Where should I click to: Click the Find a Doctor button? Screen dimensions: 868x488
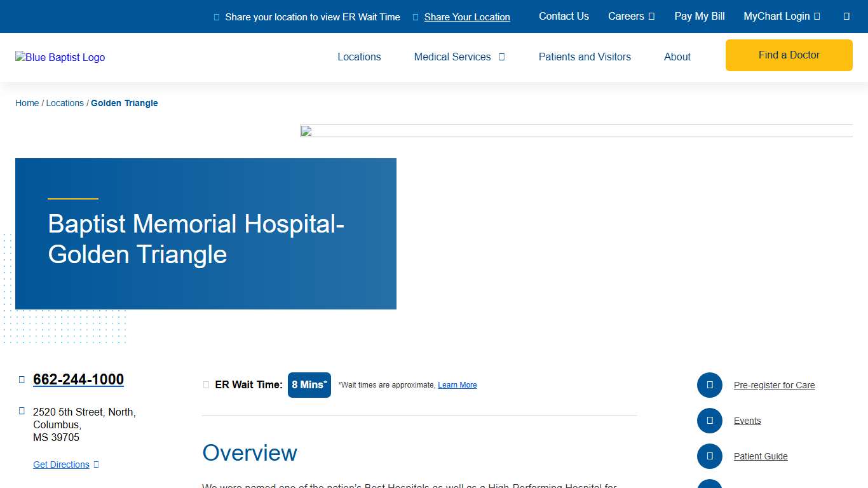click(789, 55)
